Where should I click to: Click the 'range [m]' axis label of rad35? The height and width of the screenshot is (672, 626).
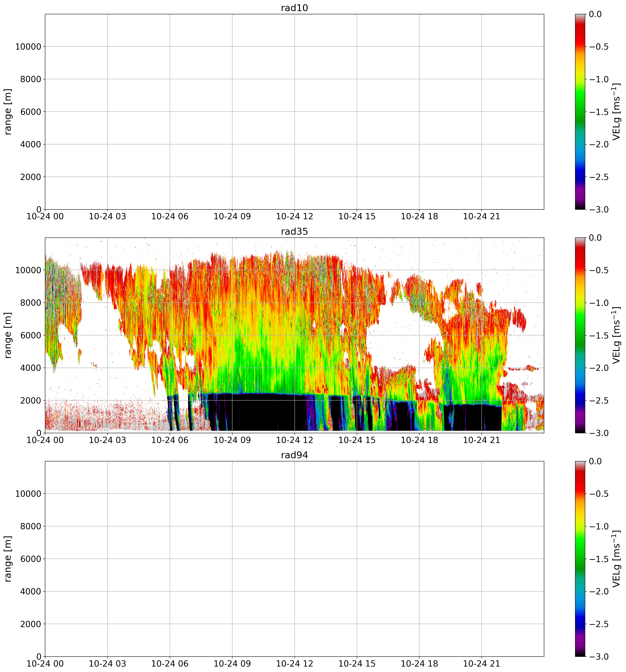(x=8, y=335)
